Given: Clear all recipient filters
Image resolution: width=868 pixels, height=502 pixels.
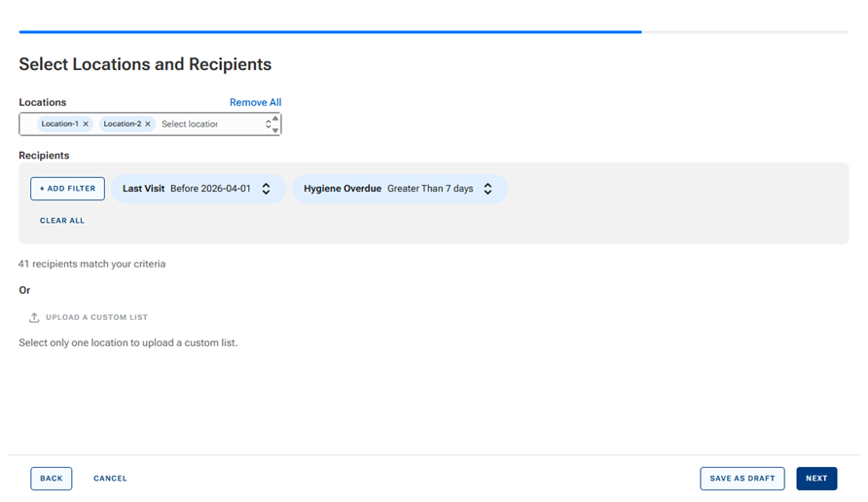Looking at the screenshot, I should [x=62, y=221].
